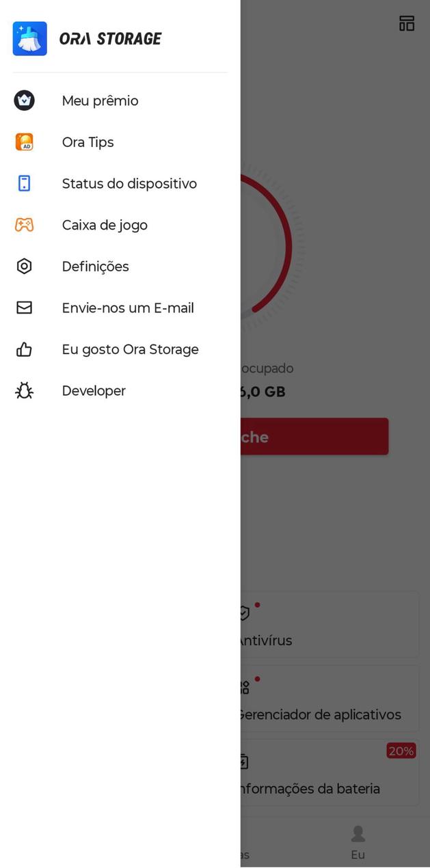The image size is (430, 868).
Task: Open settings via the Definições gear icon
Action: (x=24, y=266)
